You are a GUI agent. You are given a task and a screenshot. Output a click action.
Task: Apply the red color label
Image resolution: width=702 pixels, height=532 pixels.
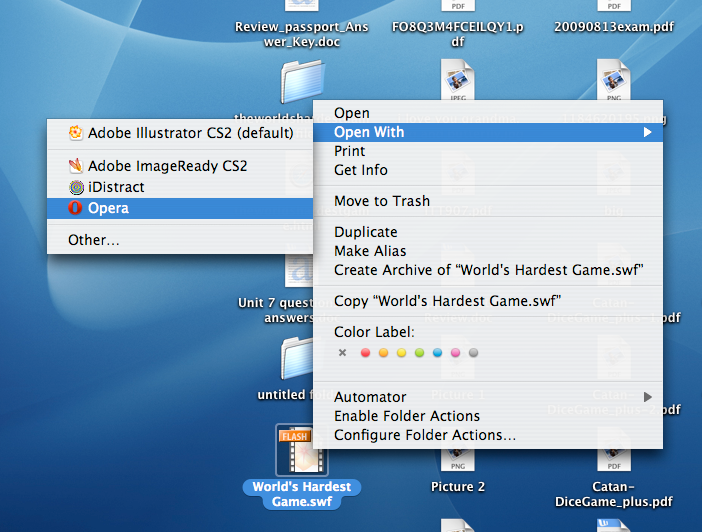(x=365, y=353)
